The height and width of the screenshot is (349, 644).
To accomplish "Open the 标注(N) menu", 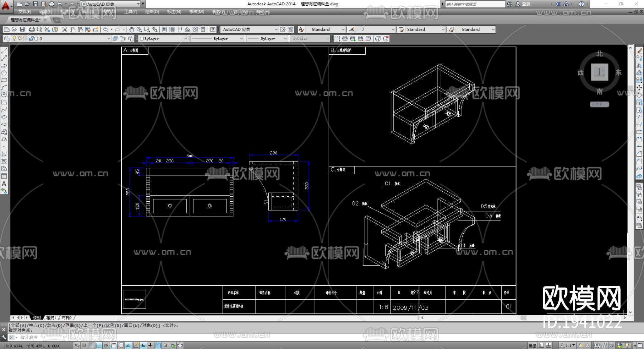I will pos(174,12).
